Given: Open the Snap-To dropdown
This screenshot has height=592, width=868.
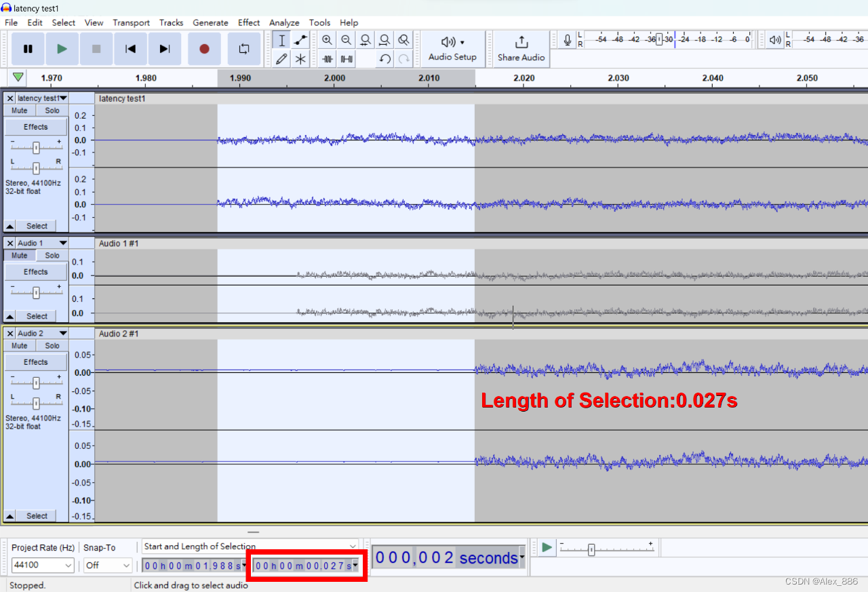Looking at the screenshot, I should pyautogui.click(x=107, y=565).
